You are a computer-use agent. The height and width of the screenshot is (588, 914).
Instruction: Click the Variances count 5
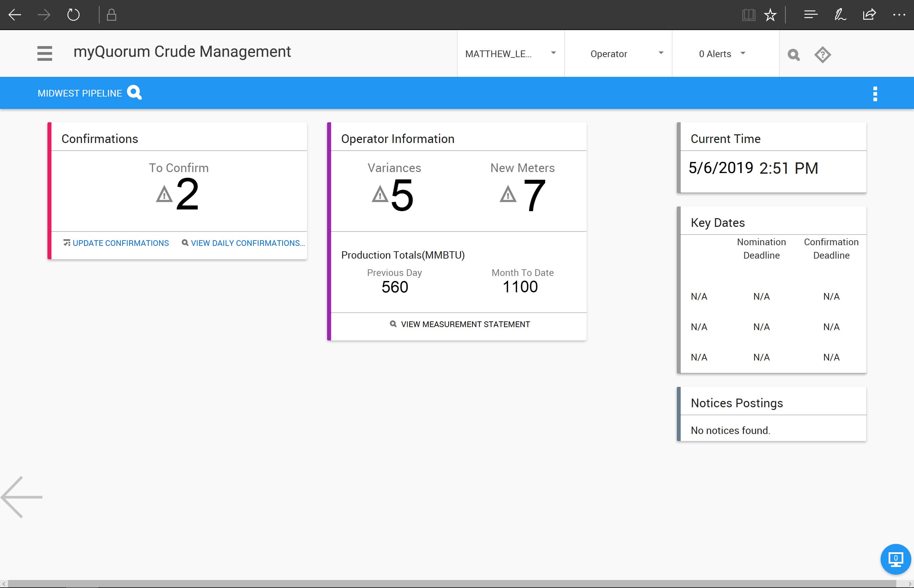click(403, 195)
